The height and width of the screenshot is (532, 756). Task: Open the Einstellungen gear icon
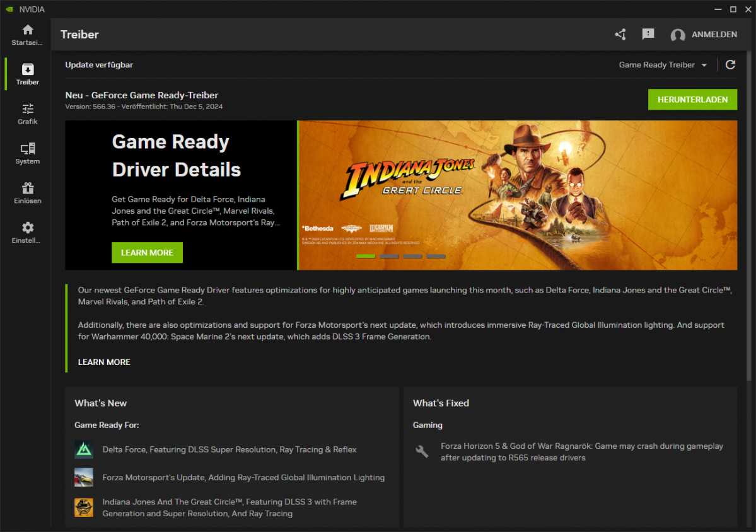[28, 228]
